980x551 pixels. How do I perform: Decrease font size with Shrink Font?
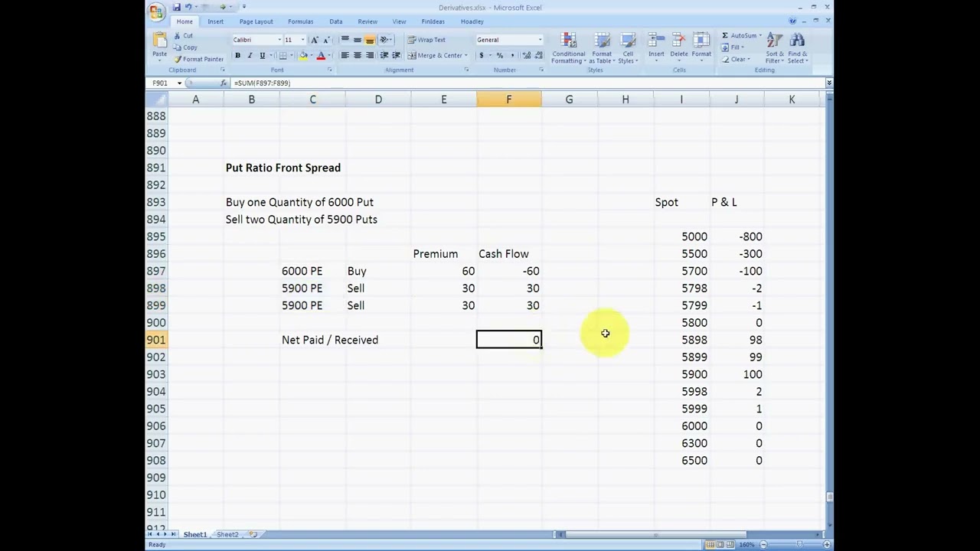[325, 40]
